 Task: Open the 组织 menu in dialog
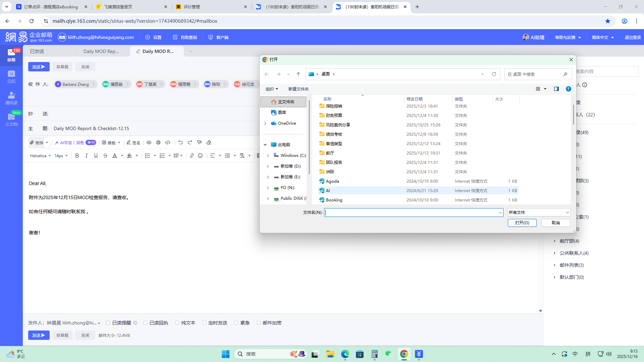[x=272, y=89]
